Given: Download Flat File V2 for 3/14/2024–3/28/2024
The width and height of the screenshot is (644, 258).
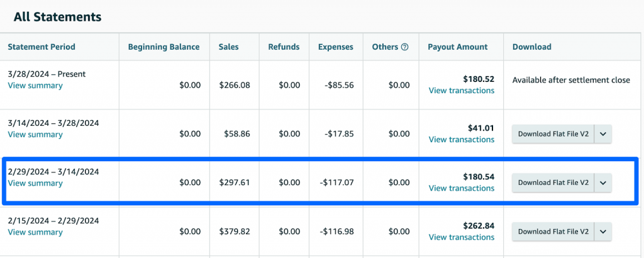Looking at the screenshot, I should [553, 133].
